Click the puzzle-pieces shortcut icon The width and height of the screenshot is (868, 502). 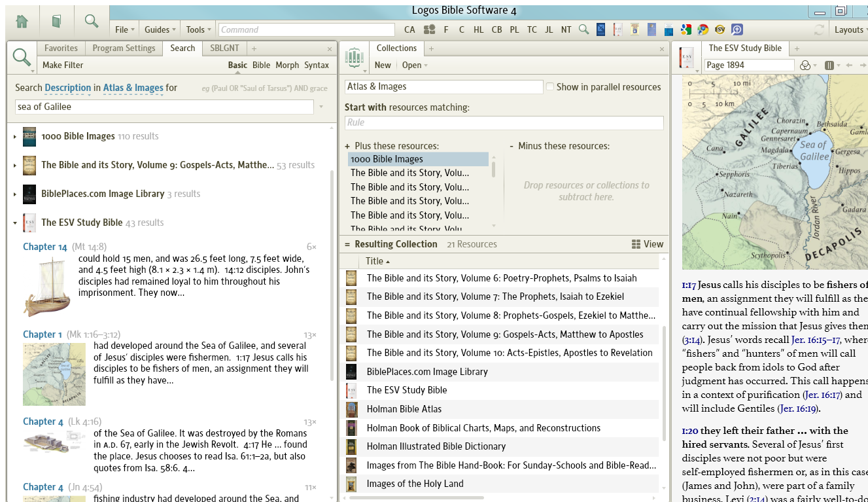click(429, 29)
